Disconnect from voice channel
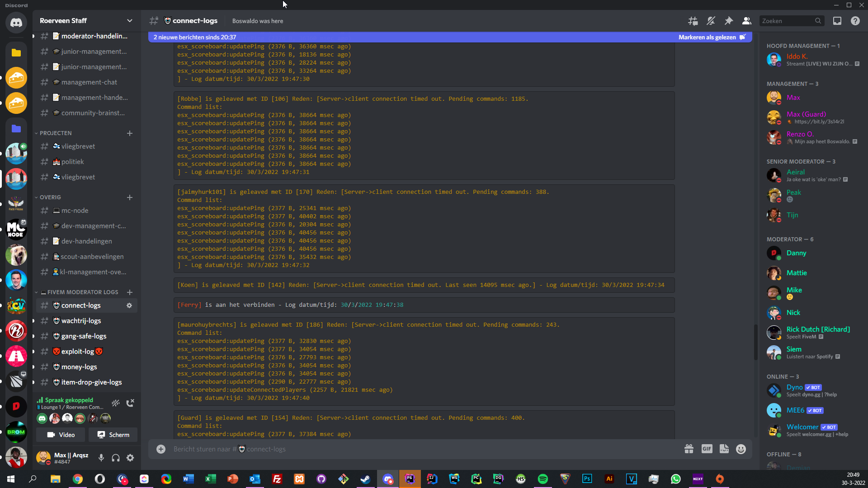 tap(130, 403)
